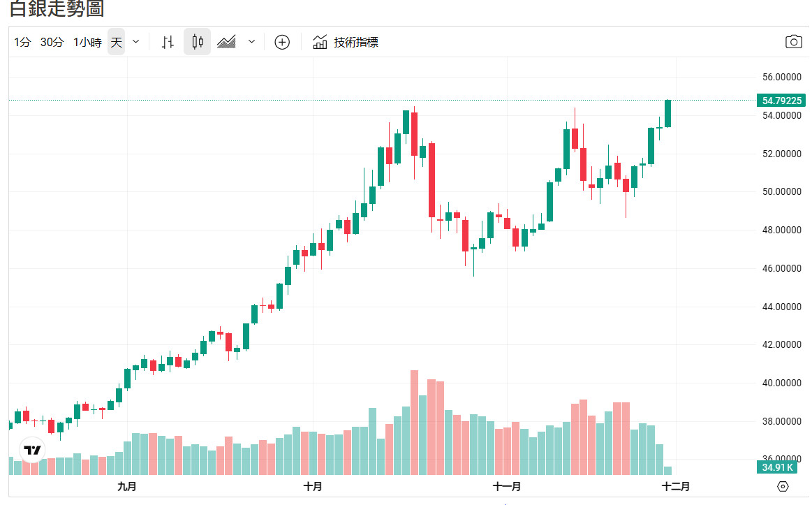This screenshot has width=812, height=505.
Task: Expand the chart style dropdown arrow
Action: (251, 42)
